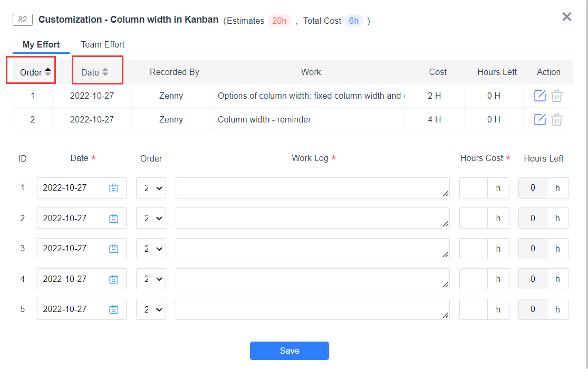Screen dimensions: 588x378
Task: Expand the Order dropdown in row 2
Action: click(x=151, y=218)
